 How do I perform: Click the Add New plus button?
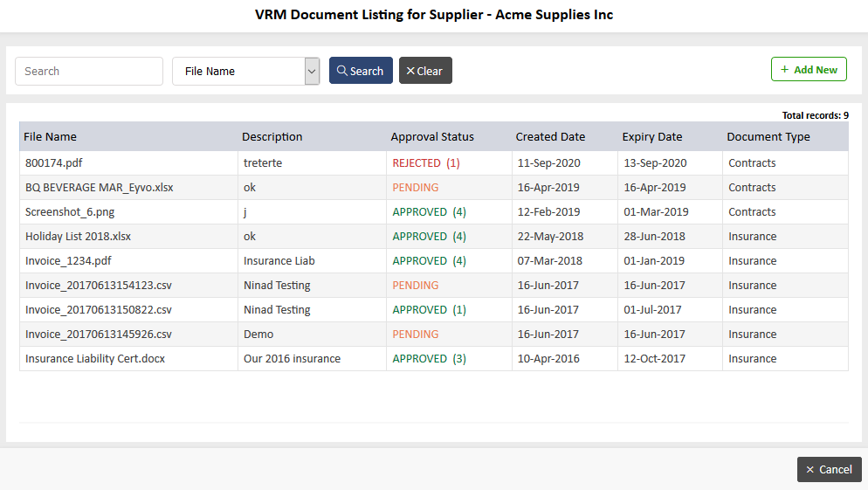[809, 69]
